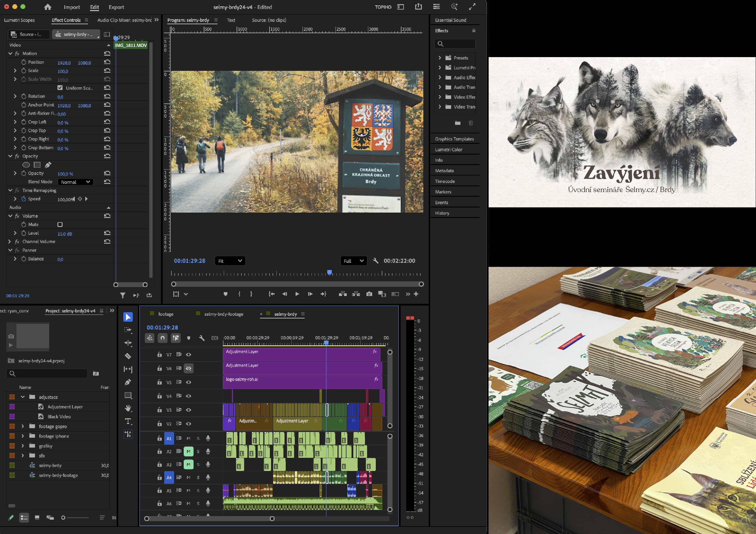Viewport: 756px width, 534px height.
Task: Click the Export Frame camera icon
Action: tap(369, 294)
